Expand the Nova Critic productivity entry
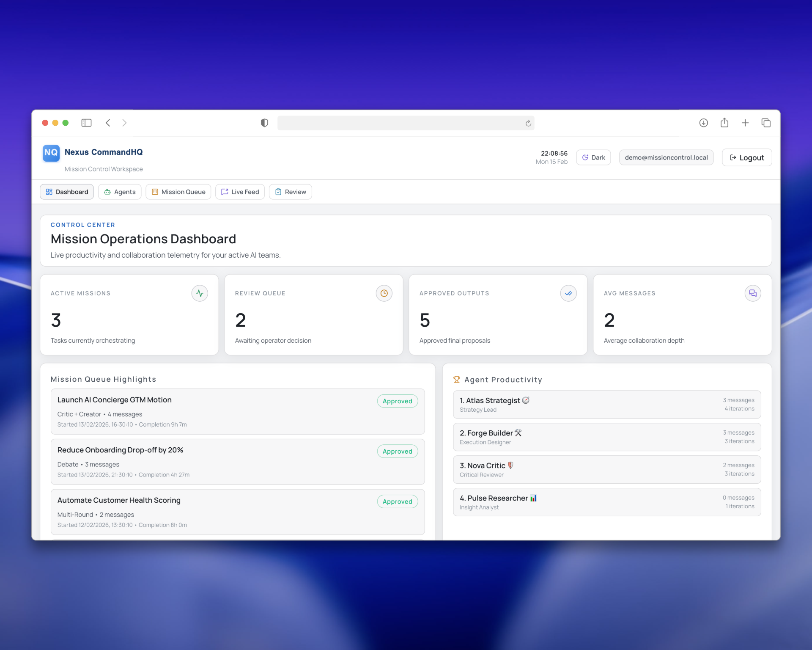The height and width of the screenshot is (650, 812). [x=607, y=469]
